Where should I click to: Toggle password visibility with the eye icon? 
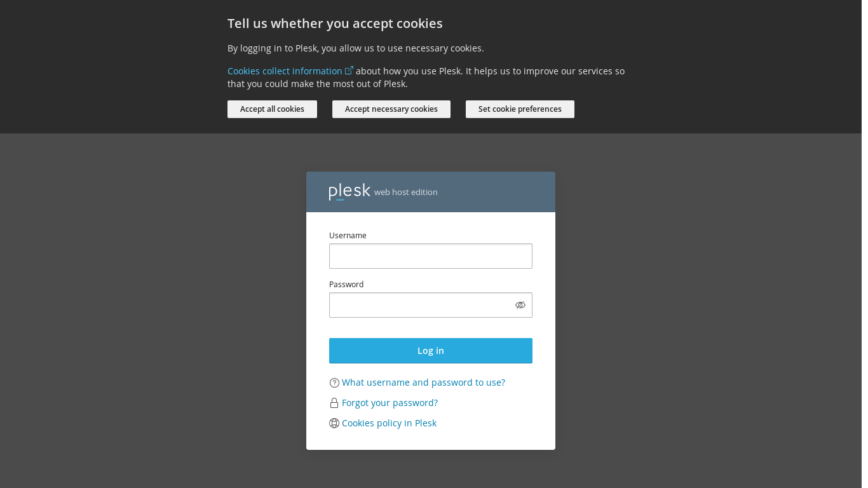pos(520,305)
